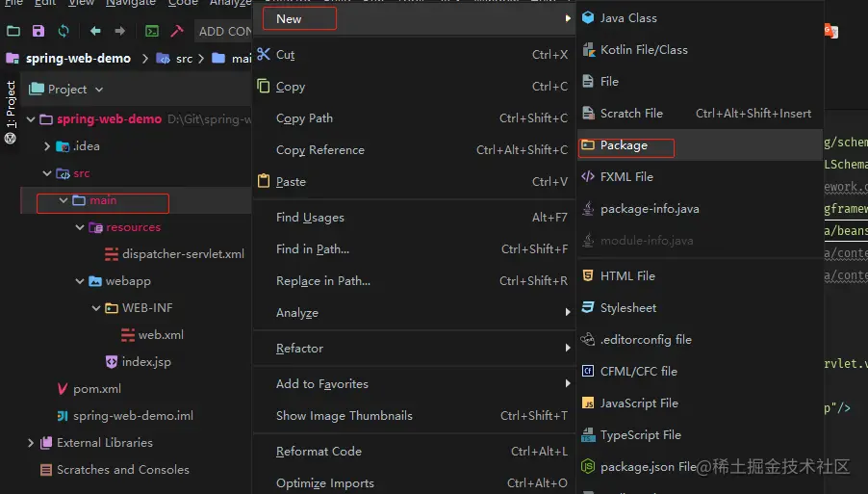Click the Cut scissors icon
The height and width of the screenshot is (494, 868).
(264, 54)
